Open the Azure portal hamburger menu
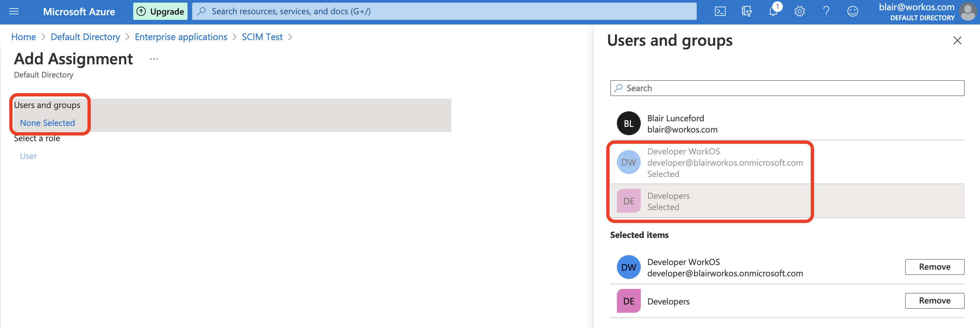Screen dimensions: 980x328 click(14, 11)
